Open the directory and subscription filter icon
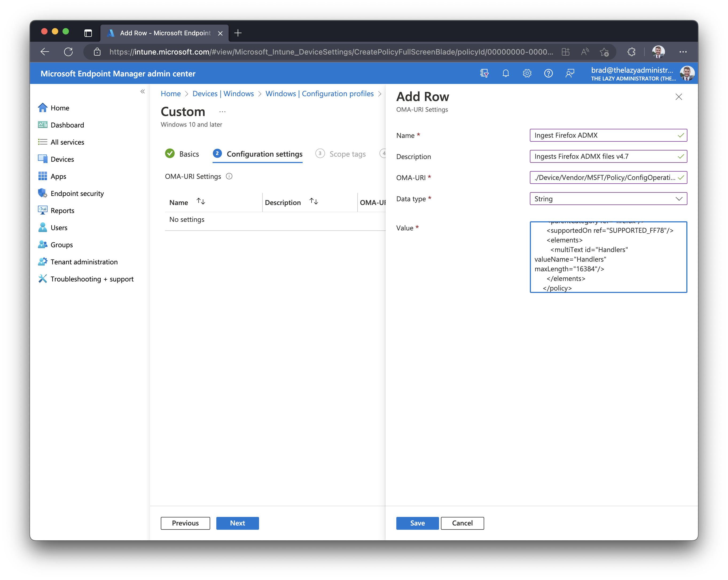728x580 pixels. point(484,73)
